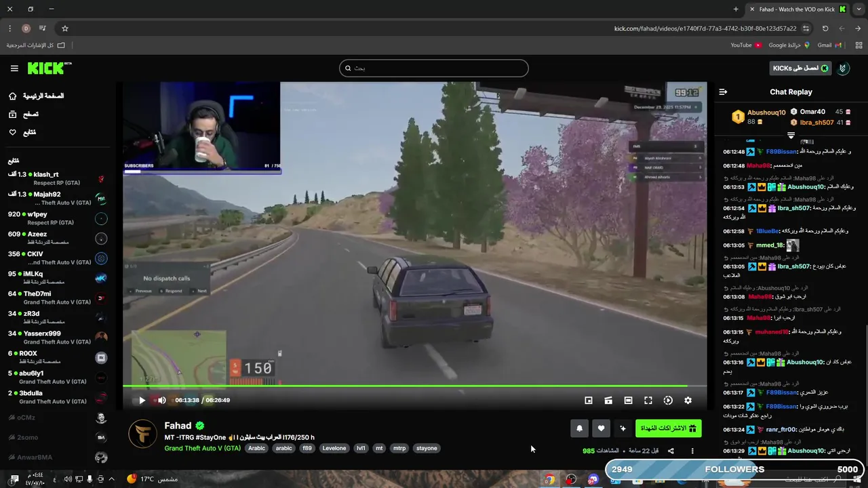The width and height of the screenshot is (868, 488).
Task: Select the Levelone tag
Action: [334, 449]
